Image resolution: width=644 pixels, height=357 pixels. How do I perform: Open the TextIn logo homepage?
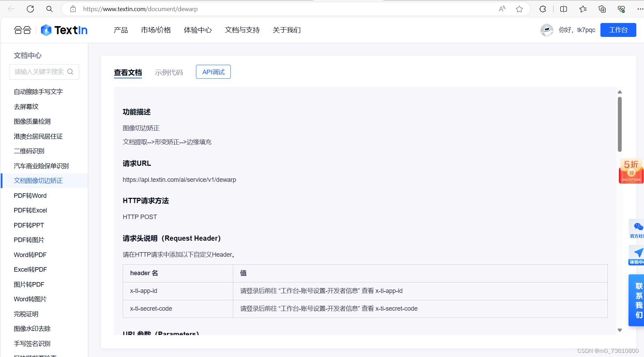[64, 30]
